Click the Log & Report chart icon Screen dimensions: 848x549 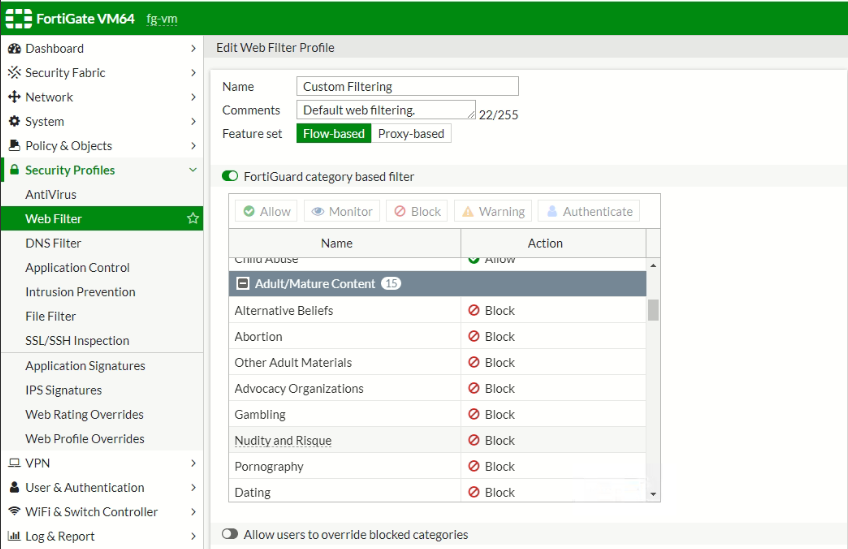(14, 536)
